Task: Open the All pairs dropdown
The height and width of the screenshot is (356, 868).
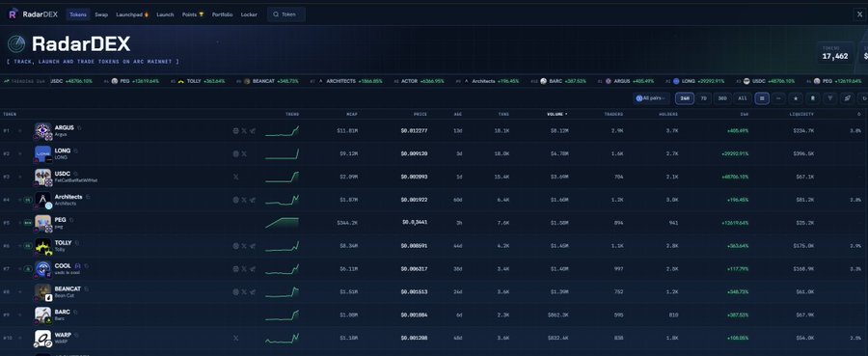Action: click(651, 98)
